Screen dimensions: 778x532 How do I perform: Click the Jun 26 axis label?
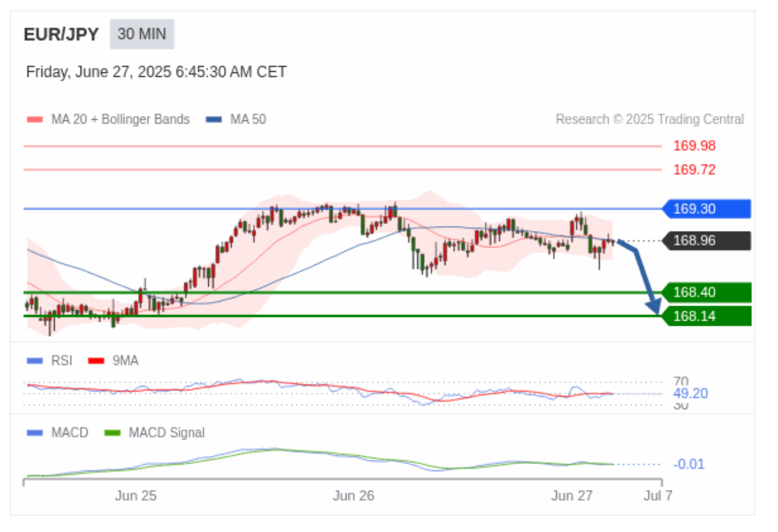tap(353, 496)
